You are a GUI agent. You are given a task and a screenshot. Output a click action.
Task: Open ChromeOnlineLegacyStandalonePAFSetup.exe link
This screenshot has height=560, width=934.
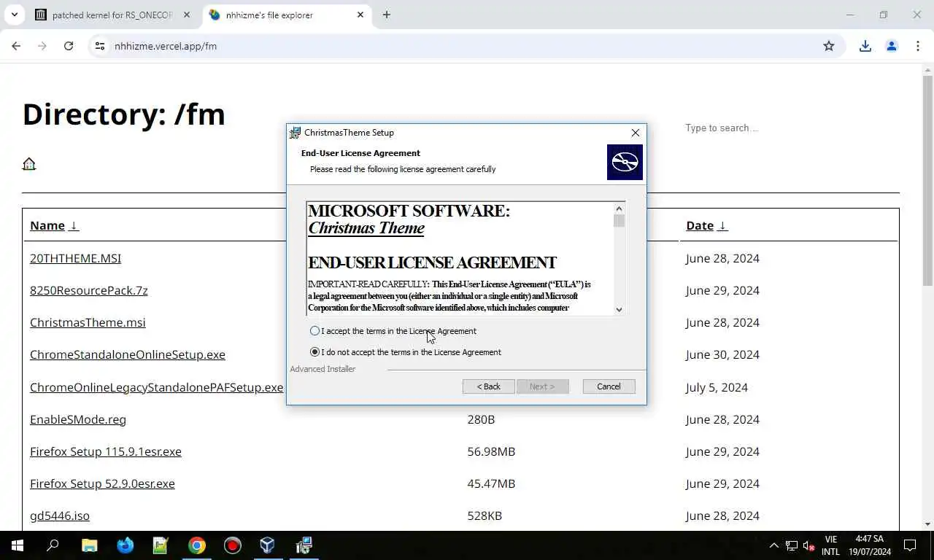(156, 387)
